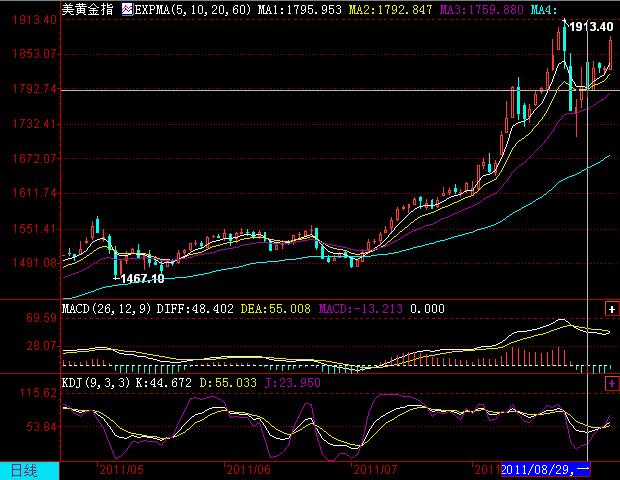Click the EXPMA indicator chart icon
This screenshot has width=620, height=480.
pos(127,9)
